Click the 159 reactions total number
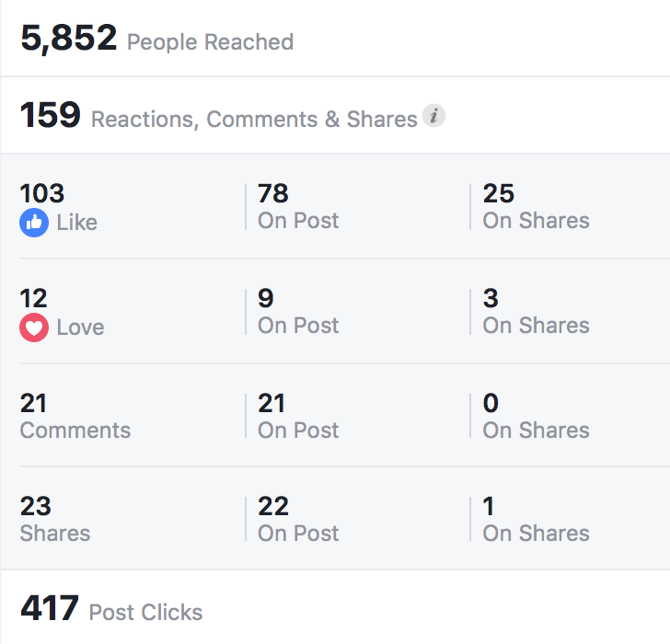 (50, 115)
